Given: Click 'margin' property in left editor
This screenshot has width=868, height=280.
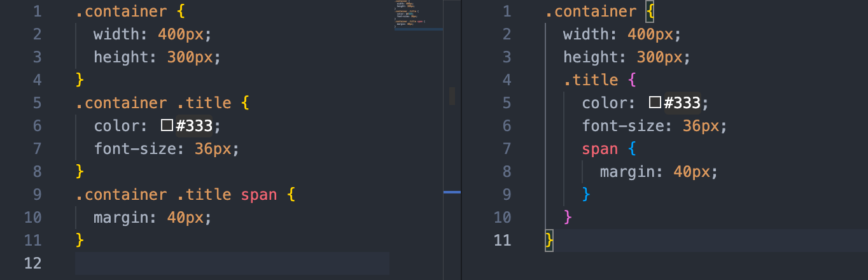Looking at the screenshot, I should click(121, 218).
